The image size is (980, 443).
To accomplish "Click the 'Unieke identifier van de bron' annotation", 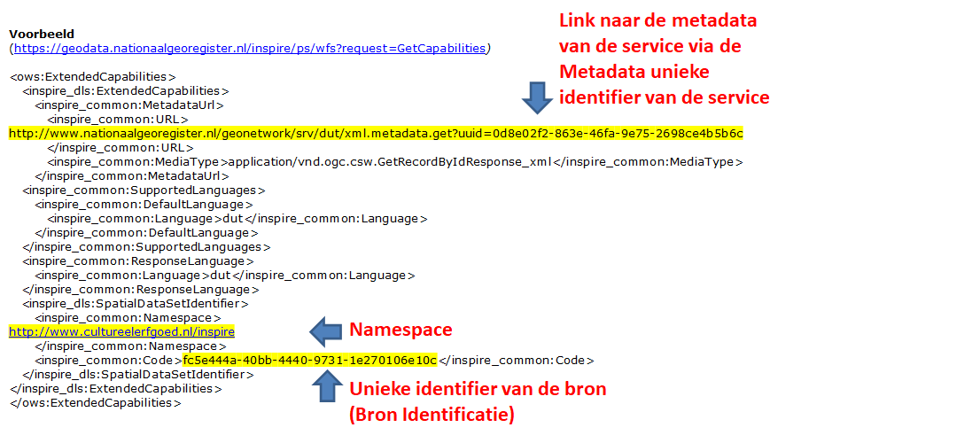I will [x=478, y=389].
